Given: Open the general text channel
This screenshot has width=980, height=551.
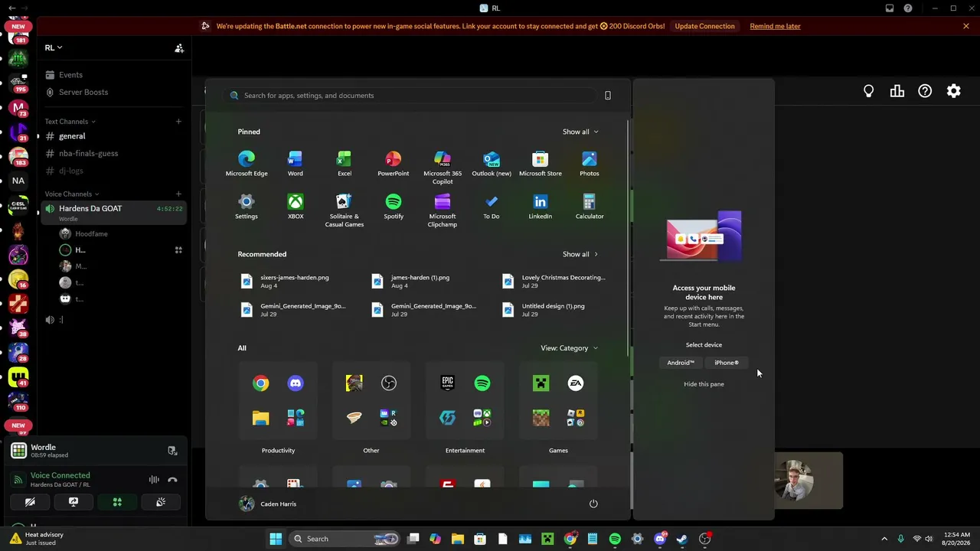Looking at the screenshot, I should tap(114, 136).
